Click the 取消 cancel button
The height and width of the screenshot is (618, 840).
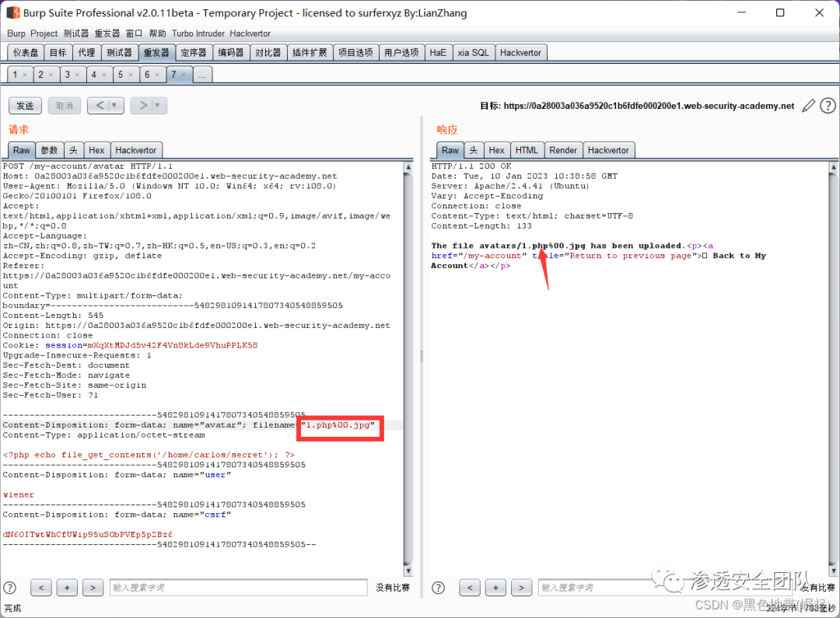tap(65, 106)
